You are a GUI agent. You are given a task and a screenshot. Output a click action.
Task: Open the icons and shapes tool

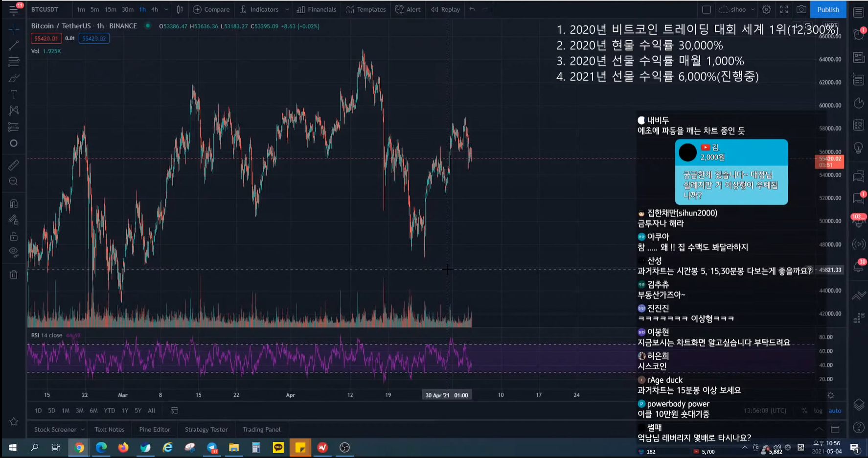[14, 143]
